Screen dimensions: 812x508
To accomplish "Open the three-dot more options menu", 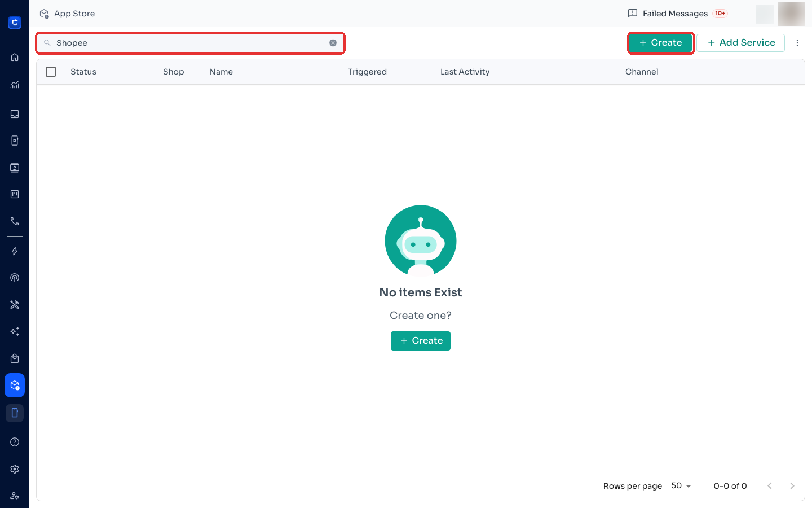I will click(797, 43).
